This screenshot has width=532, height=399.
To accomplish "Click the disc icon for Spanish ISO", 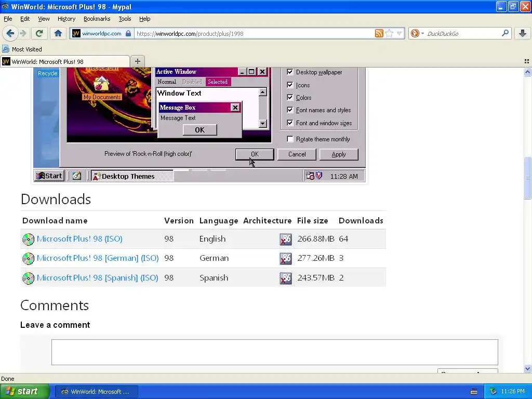I will 28,278.
